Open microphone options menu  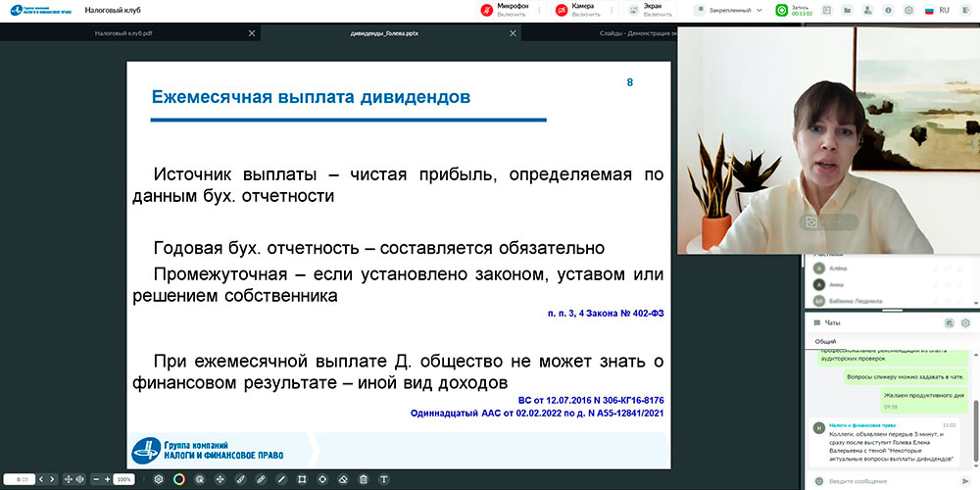point(540,10)
